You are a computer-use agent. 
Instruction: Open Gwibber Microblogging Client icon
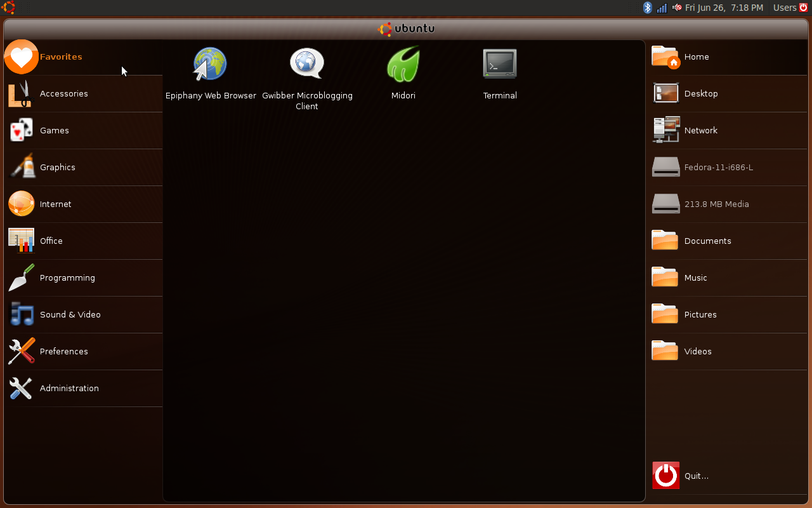pos(307,63)
